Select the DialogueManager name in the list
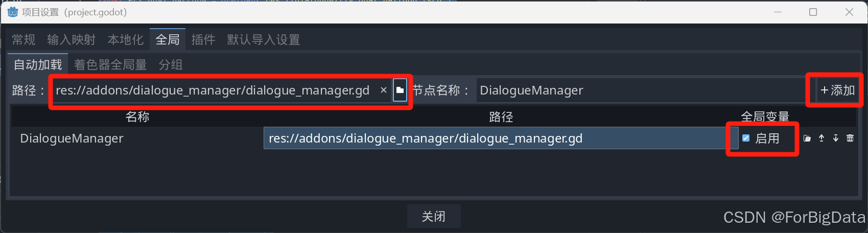This screenshot has height=233, width=868. pyautogui.click(x=72, y=138)
